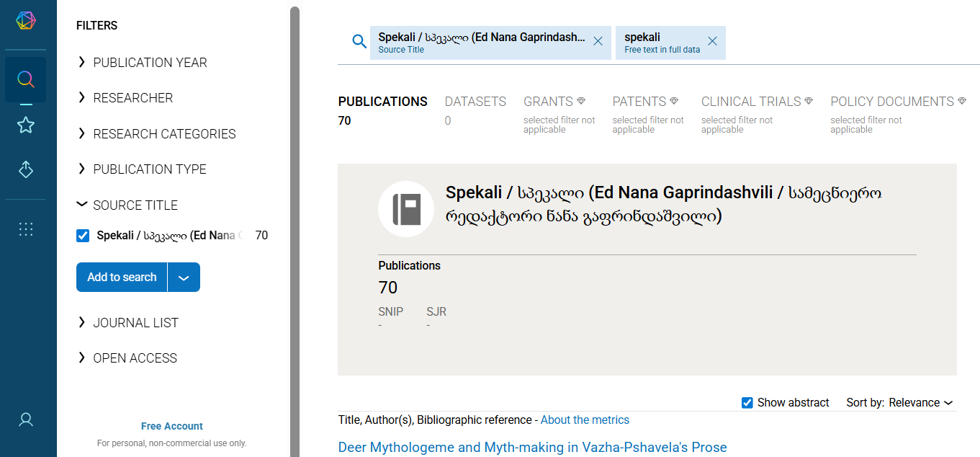The height and width of the screenshot is (457, 980).
Task: Click the export download icon in sidebar
Action: point(26,169)
